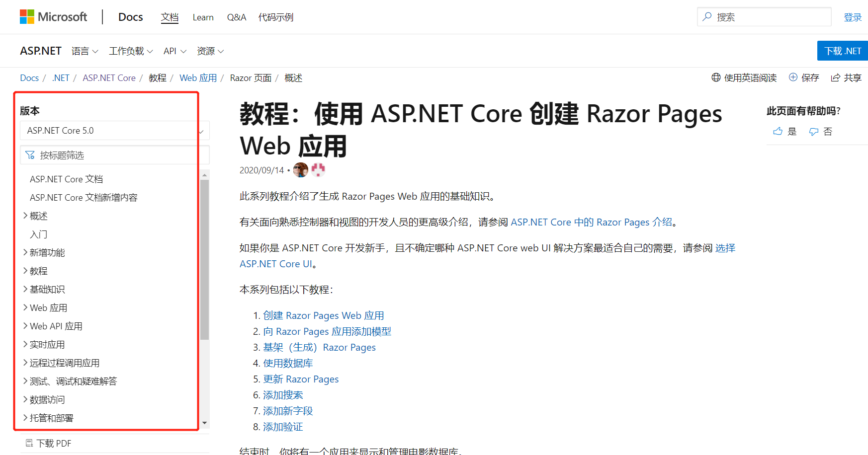Open the ASP.NET Core 中的 Razor Pages 介绍 link
Image resolution: width=868 pixels, height=455 pixels.
(x=592, y=222)
